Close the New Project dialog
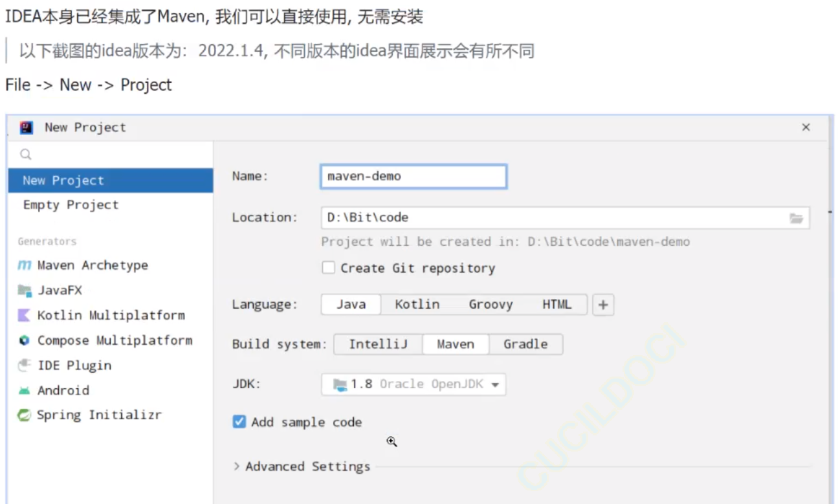The width and height of the screenshot is (838, 504). tap(806, 127)
